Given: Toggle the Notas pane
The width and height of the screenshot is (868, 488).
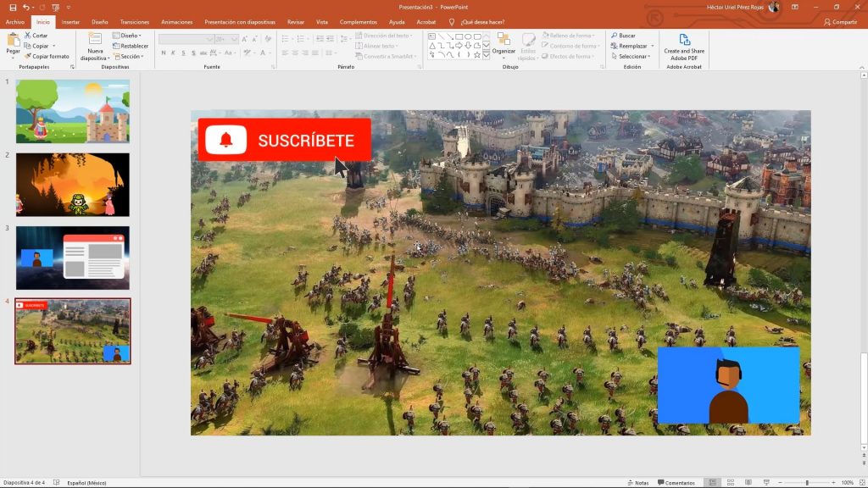Looking at the screenshot, I should pyautogui.click(x=637, y=482).
